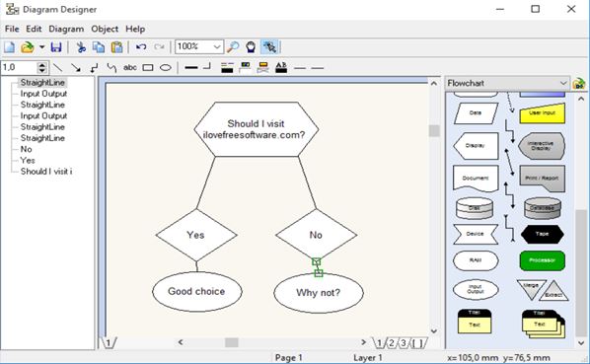Save the diagram with the floppy icon

pyautogui.click(x=56, y=47)
